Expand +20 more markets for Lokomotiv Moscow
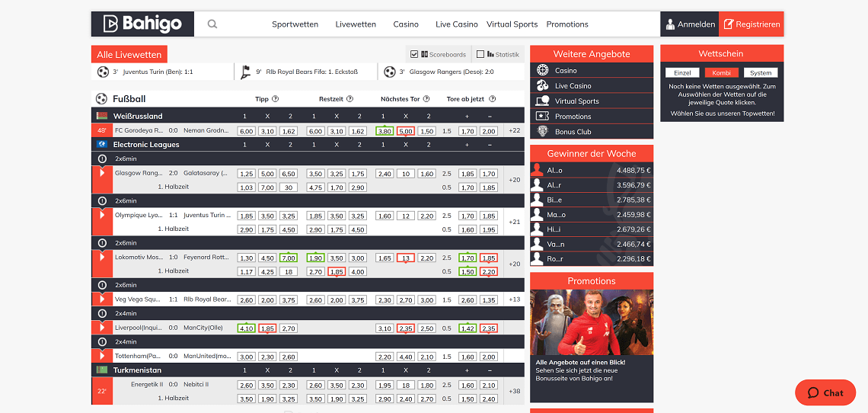Screen dimensions: 868x413 pyautogui.click(x=514, y=264)
